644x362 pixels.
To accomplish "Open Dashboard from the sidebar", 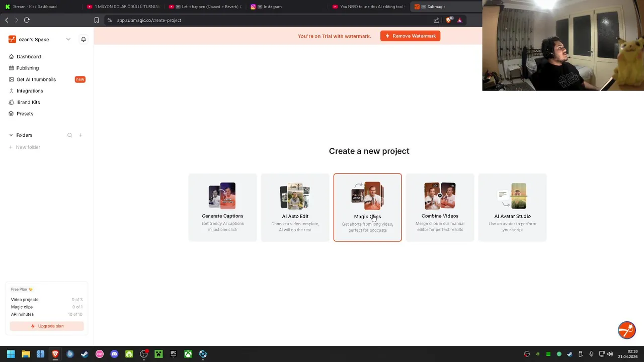I will [x=29, y=57].
